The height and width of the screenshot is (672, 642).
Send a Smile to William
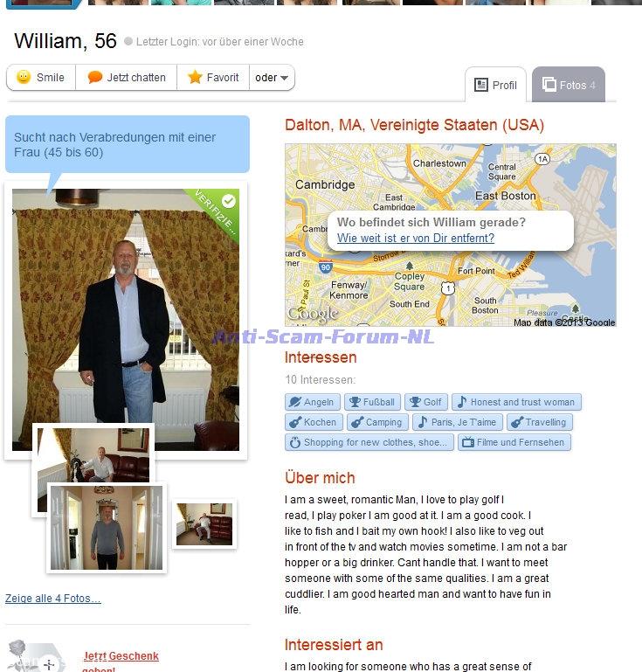pyautogui.click(x=41, y=78)
